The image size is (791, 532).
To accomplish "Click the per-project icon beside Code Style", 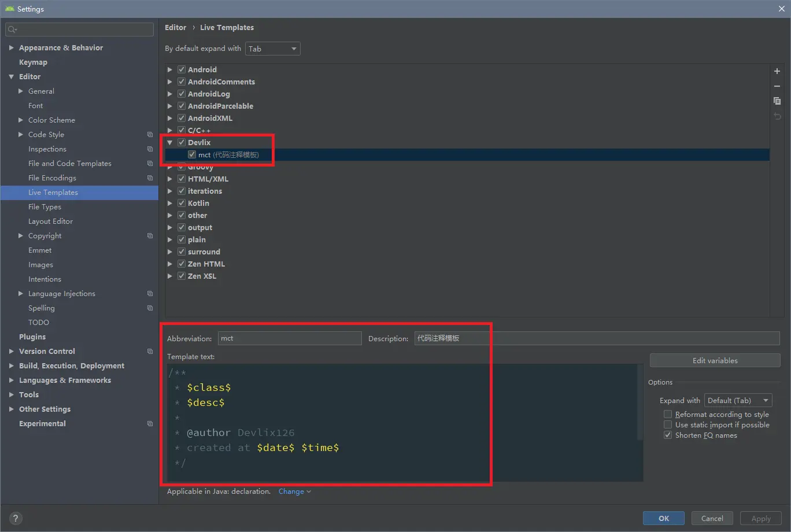I will click(150, 135).
